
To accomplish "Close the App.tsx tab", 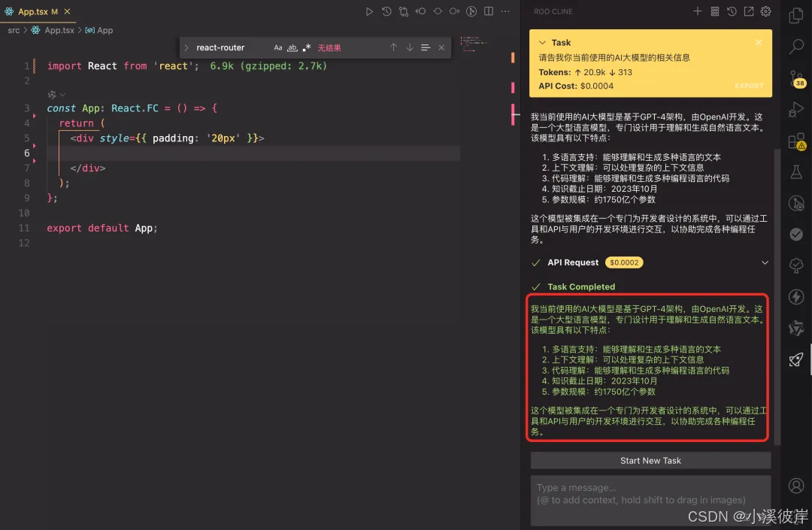I will [x=67, y=11].
